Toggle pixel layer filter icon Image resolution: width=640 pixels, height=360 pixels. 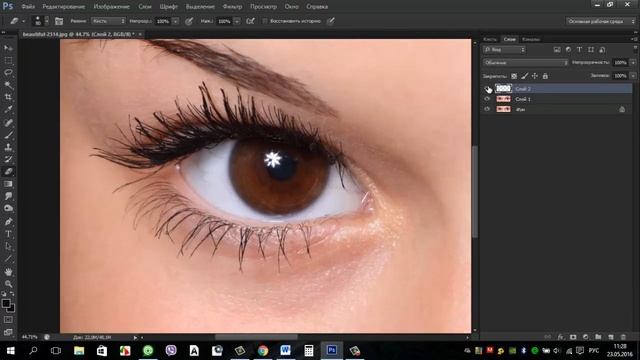pyautogui.click(x=557, y=50)
